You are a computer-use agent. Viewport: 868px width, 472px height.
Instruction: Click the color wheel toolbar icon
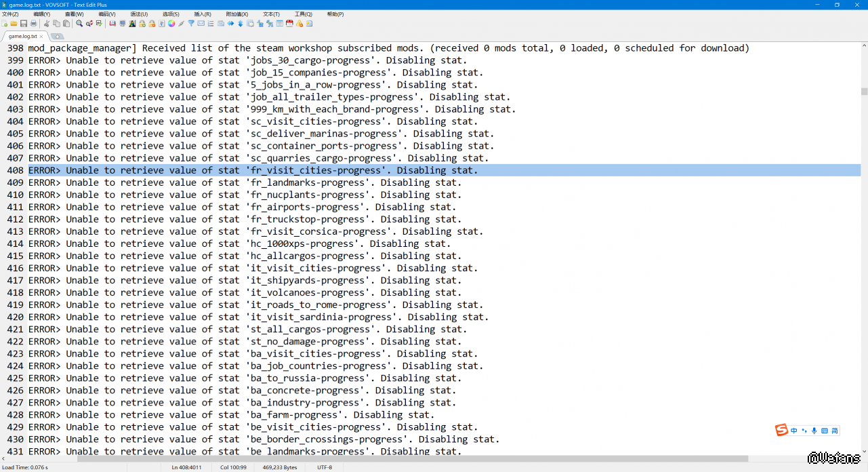pos(171,23)
